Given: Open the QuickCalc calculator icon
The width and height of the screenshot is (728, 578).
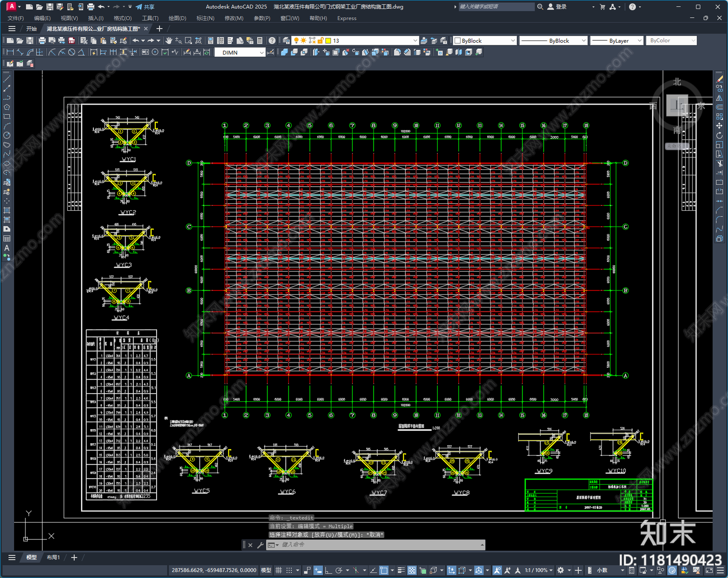Looking at the screenshot, I should pos(260,41).
